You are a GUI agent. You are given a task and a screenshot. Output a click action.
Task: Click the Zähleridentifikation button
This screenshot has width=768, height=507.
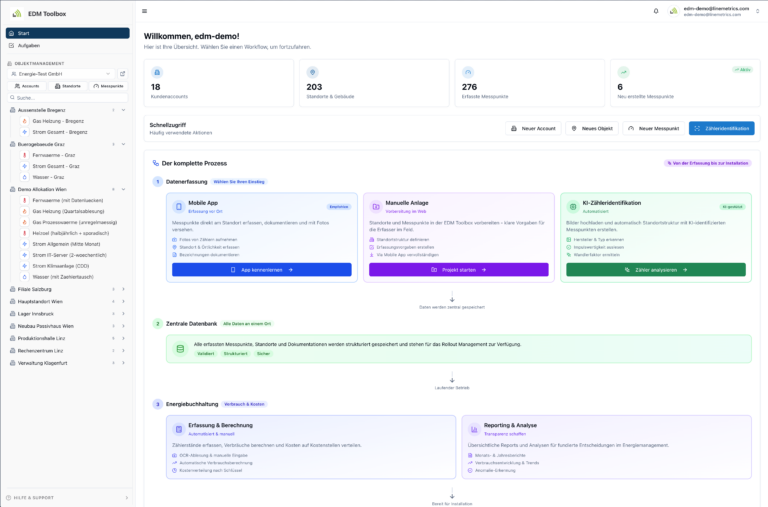[x=721, y=128]
